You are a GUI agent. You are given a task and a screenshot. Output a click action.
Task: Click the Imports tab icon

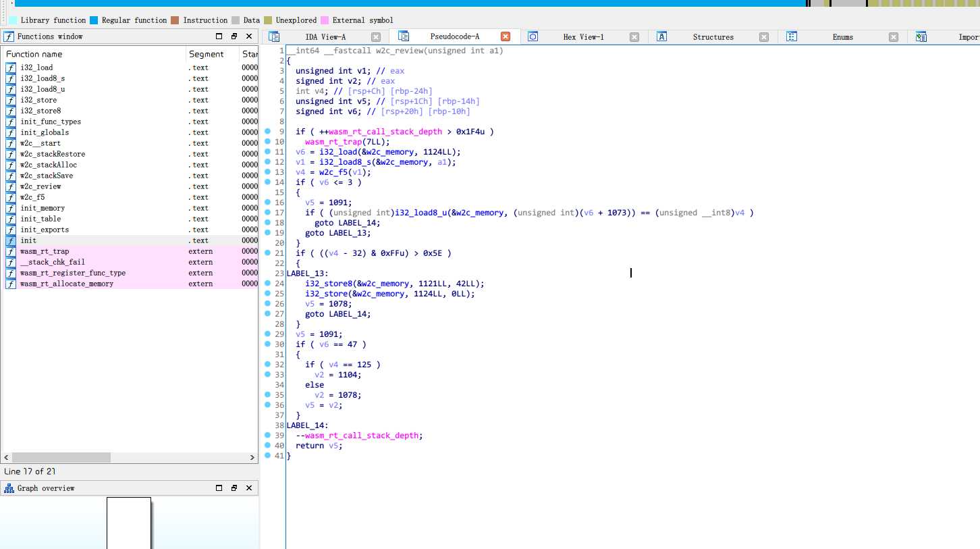(x=921, y=37)
